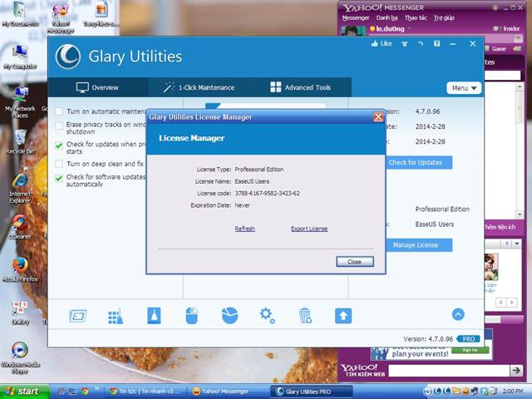Open dropdown arrow in Yahoo Messenger plugin panel
Image resolution: width=532 pixels, height=399 pixels.
(x=517, y=244)
